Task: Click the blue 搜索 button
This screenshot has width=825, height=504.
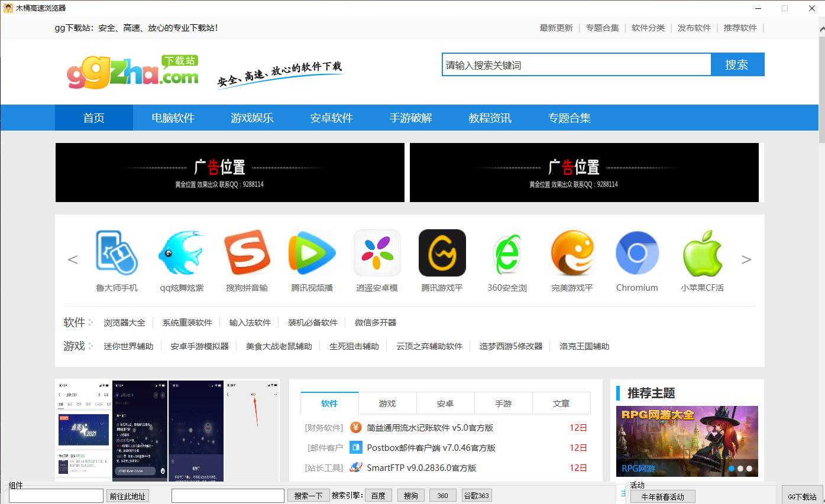Action: pos(737,64)
